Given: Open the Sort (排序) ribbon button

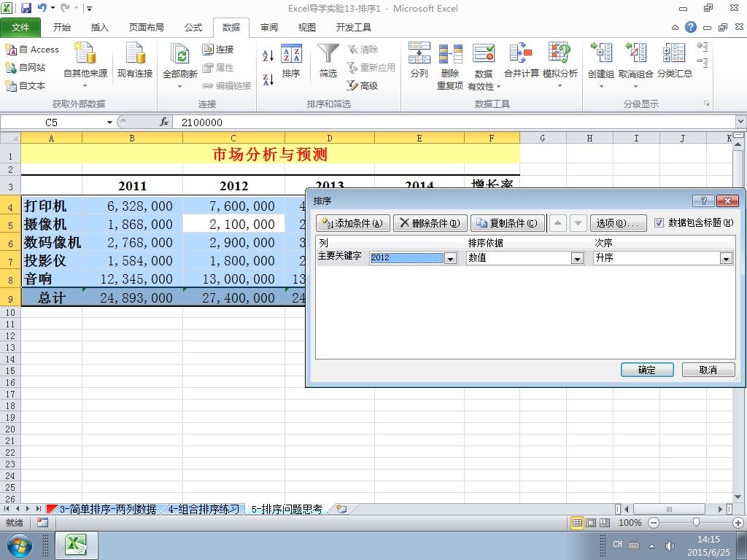Looking at the screenshot, I should (x=291, y=60).
